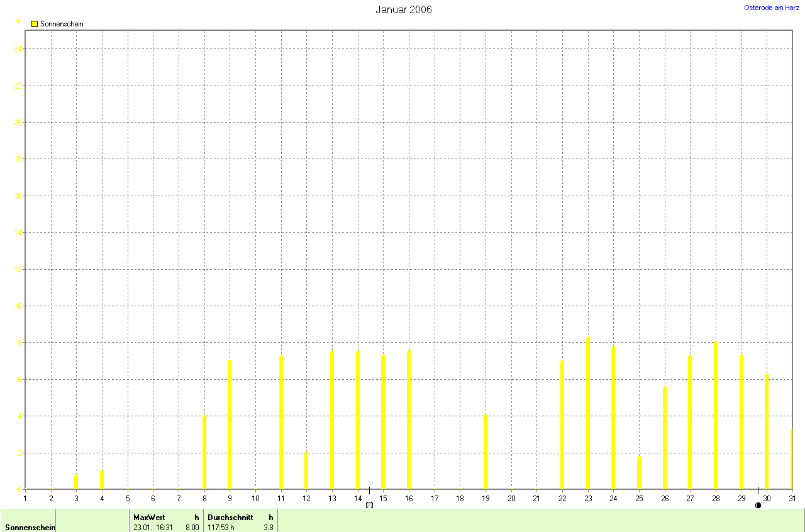Screen dimensions: 805x532
Task: Click the Januar 2006 chart title
Action: click(x=404, y=9)
